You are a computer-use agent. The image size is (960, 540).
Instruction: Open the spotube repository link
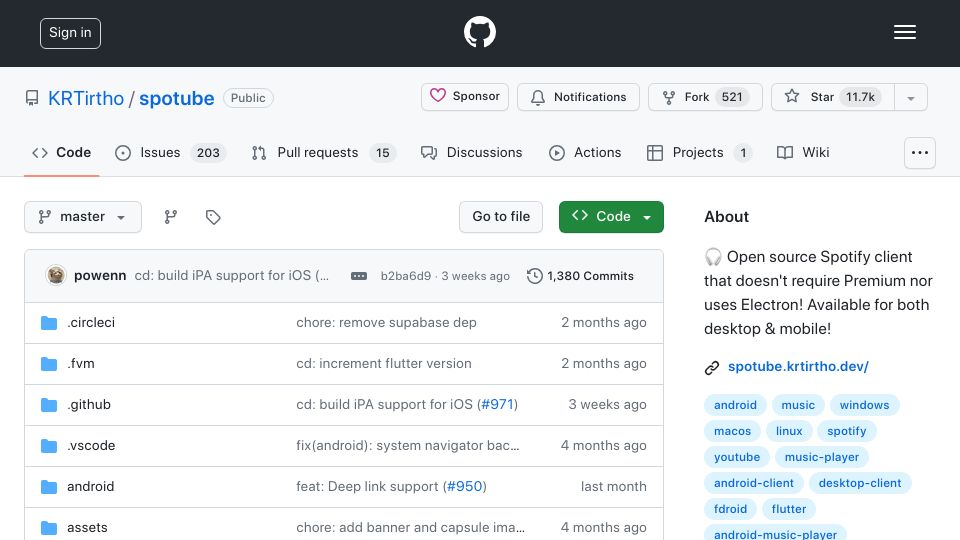point(176,99)
